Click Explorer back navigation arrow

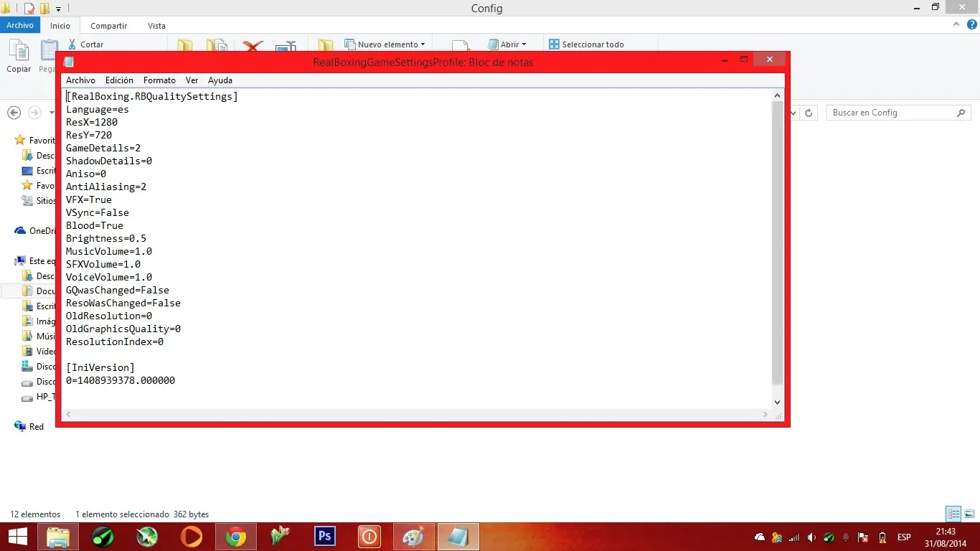pos(14,113)
